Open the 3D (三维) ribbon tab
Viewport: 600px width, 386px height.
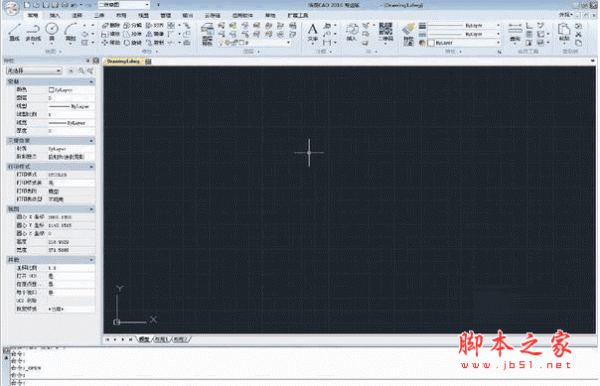(x=99, y=15)
